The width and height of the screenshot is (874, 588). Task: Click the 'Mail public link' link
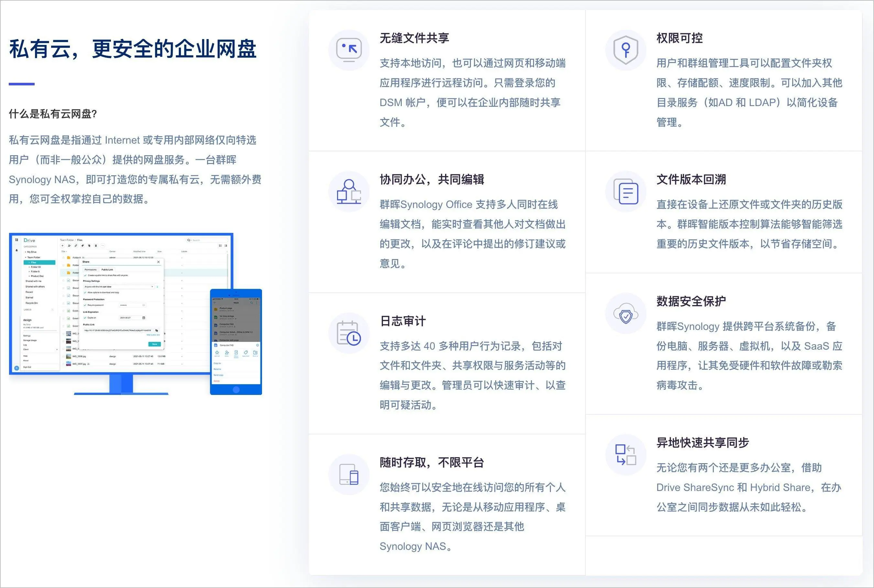pos(154,335)
